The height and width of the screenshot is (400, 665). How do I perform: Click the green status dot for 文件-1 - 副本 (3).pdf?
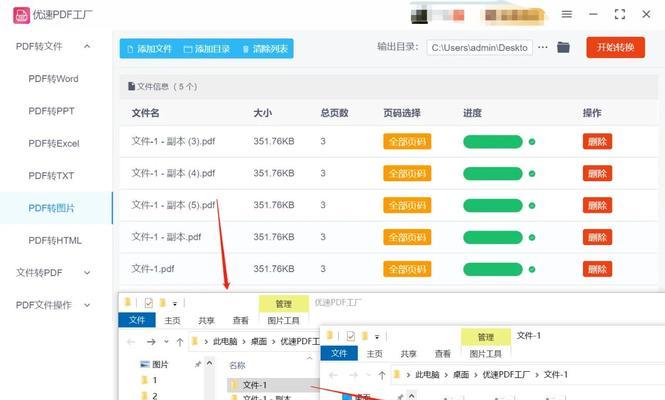tap(532, 142)
